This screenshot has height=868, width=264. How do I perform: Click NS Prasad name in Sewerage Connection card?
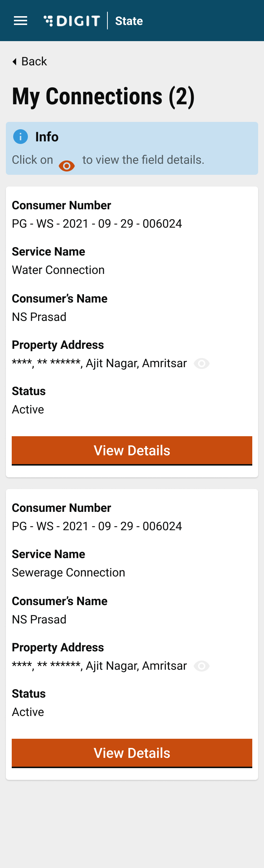pyautogui.click(x=39, y=619)
